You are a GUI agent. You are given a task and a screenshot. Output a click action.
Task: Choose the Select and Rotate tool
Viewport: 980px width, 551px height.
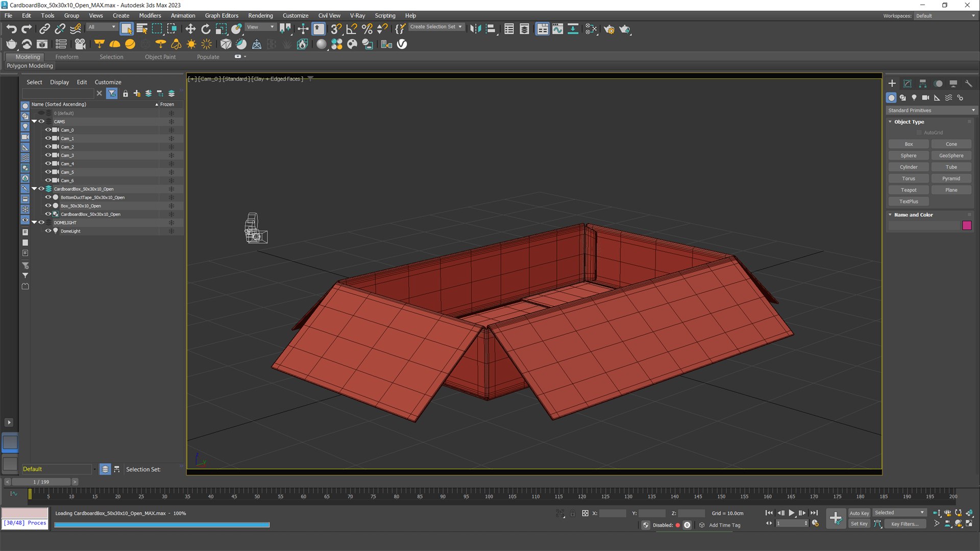pos(206,29)
